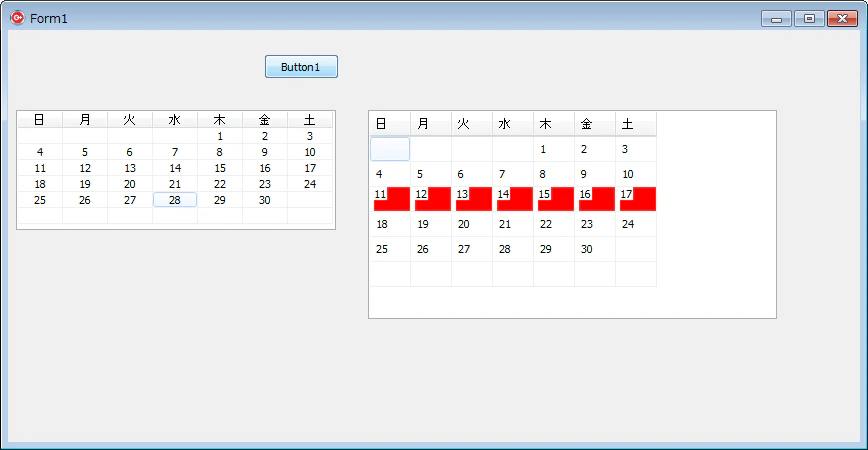Select day 1 in the larger calendar
The image size is (868, 450).
coord(554,149)
